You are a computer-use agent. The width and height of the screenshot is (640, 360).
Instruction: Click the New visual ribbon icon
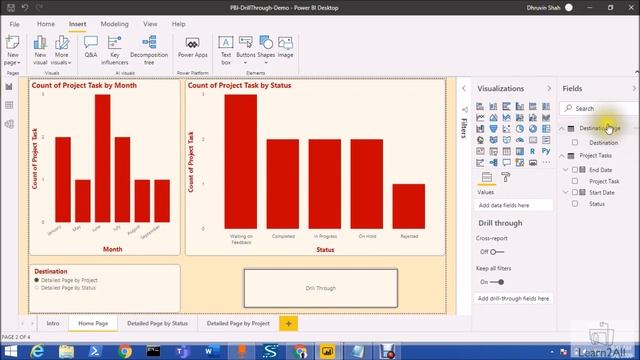[x=40, y=50]
